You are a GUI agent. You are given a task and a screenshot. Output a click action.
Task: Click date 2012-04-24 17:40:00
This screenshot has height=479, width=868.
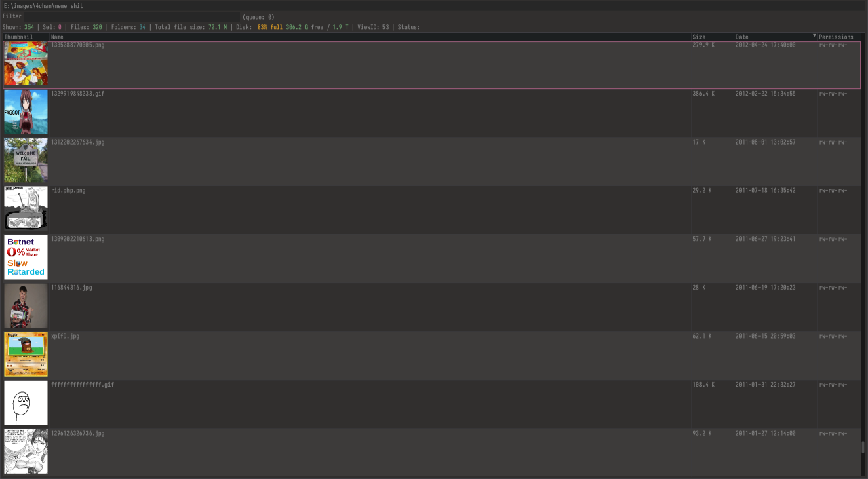[x=766, y=45]
